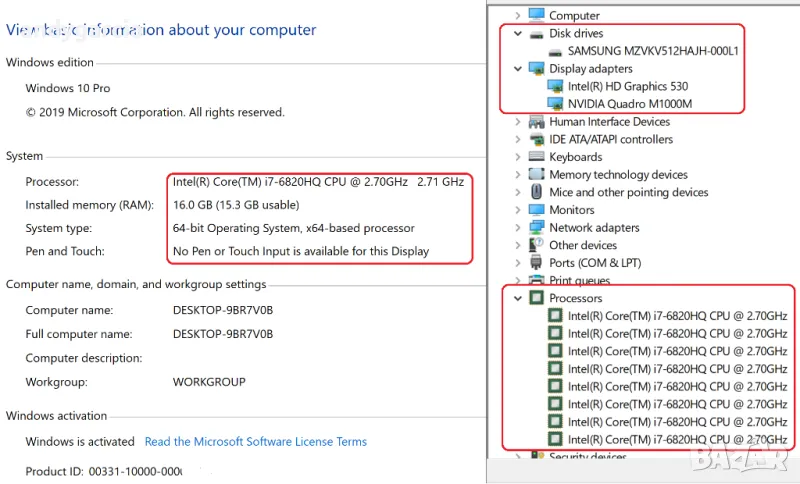This screenshot has width=800, height=484.
Task: Select the Computer node in the device tree
Action: (574, 15)
